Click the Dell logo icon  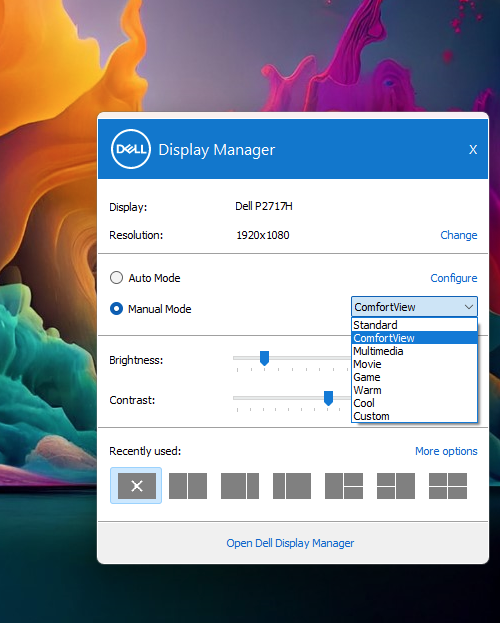coord(131,149)
